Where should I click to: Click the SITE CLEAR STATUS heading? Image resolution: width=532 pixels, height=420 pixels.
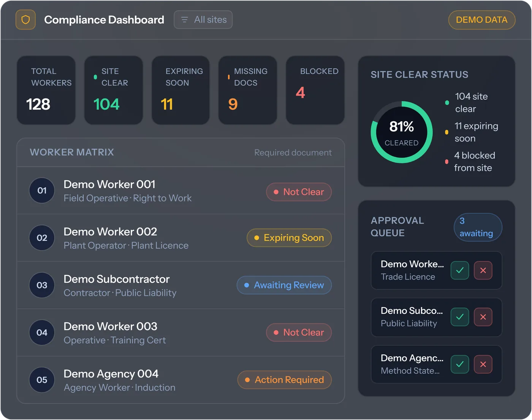[x=420, y=75]
